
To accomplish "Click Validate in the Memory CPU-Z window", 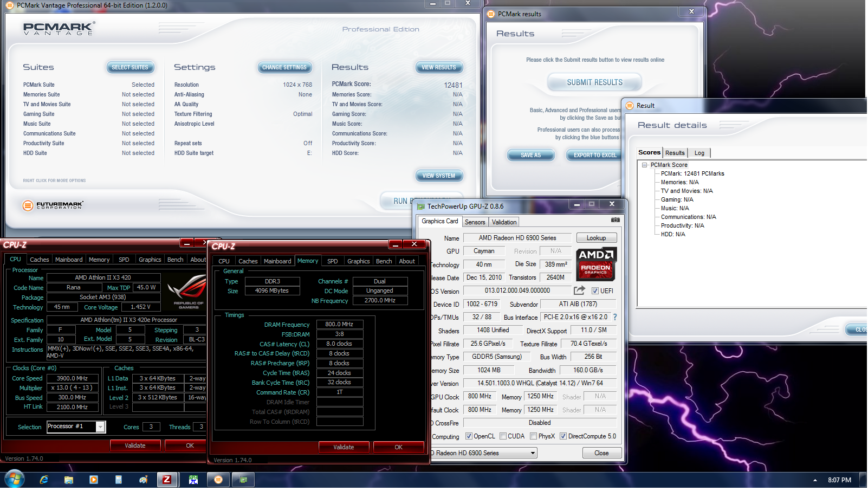I will (x=344, y=447).
